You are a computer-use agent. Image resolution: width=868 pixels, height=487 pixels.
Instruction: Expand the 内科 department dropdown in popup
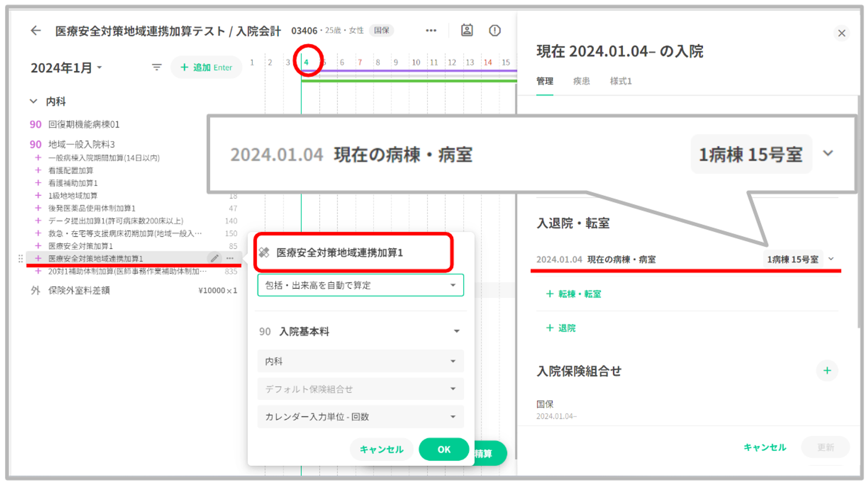point(360,361)
